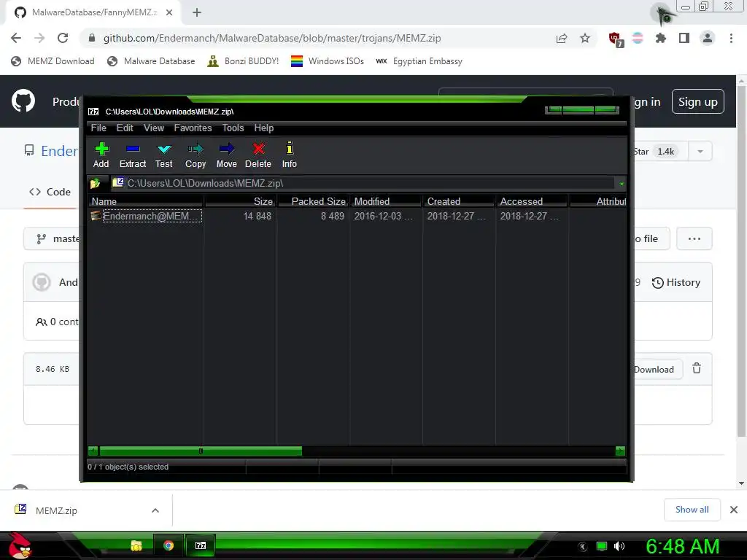Open the Bonzi BUDDY! bookmark
747x560 pixels.
coord(243,61)
